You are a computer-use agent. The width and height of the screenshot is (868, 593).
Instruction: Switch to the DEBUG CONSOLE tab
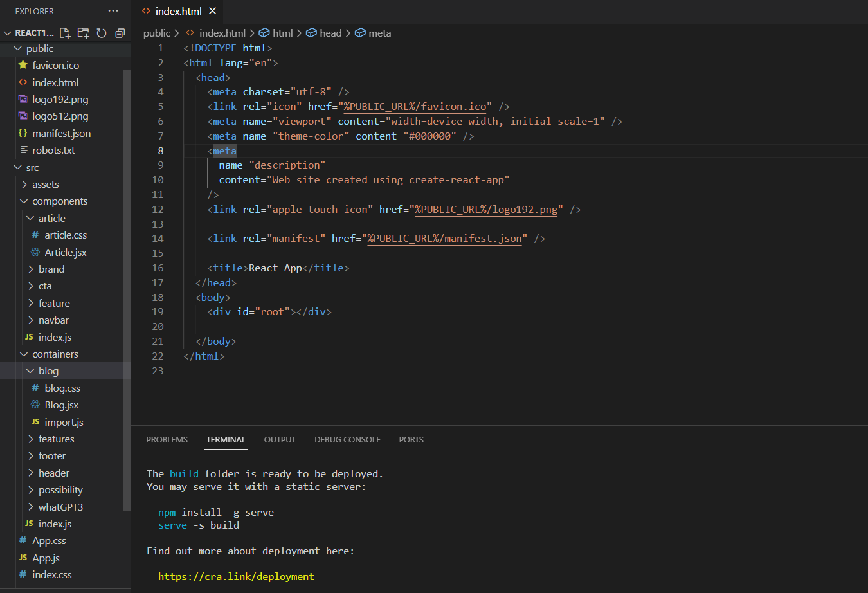pos(347,440)
